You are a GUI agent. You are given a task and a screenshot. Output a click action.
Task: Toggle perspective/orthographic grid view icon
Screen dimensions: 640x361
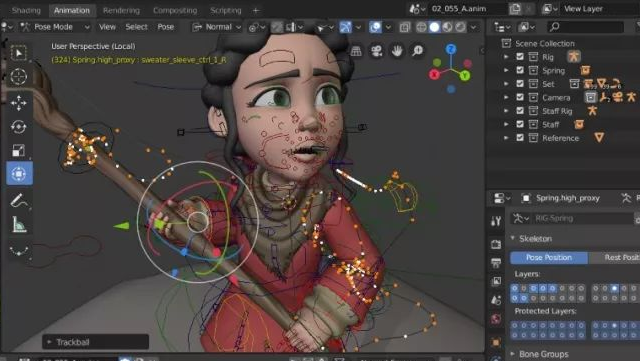pyautogui.click(x=356, y=51)
